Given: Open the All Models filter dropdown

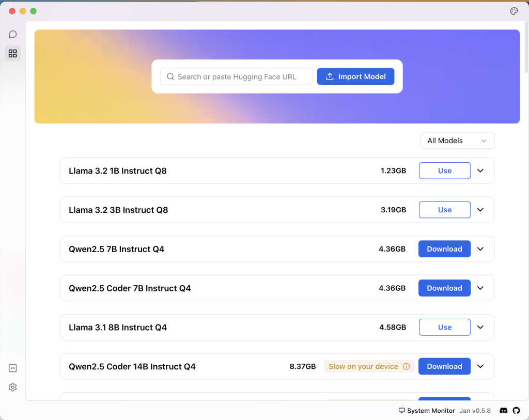Looking at the screenshot, I should [457, 141].
